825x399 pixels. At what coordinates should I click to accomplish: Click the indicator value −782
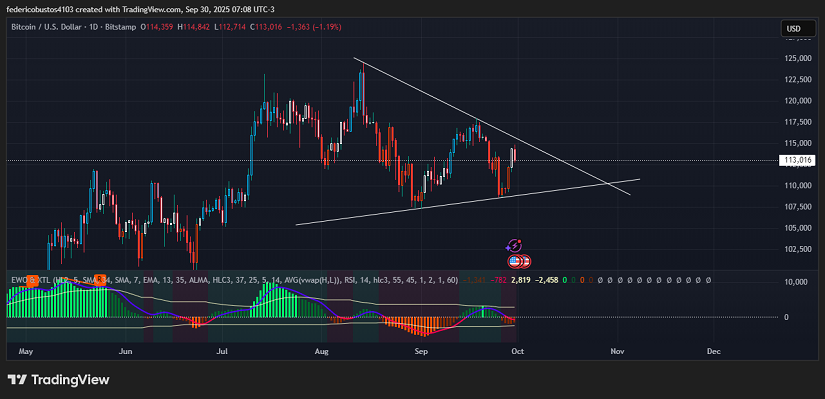498,280
